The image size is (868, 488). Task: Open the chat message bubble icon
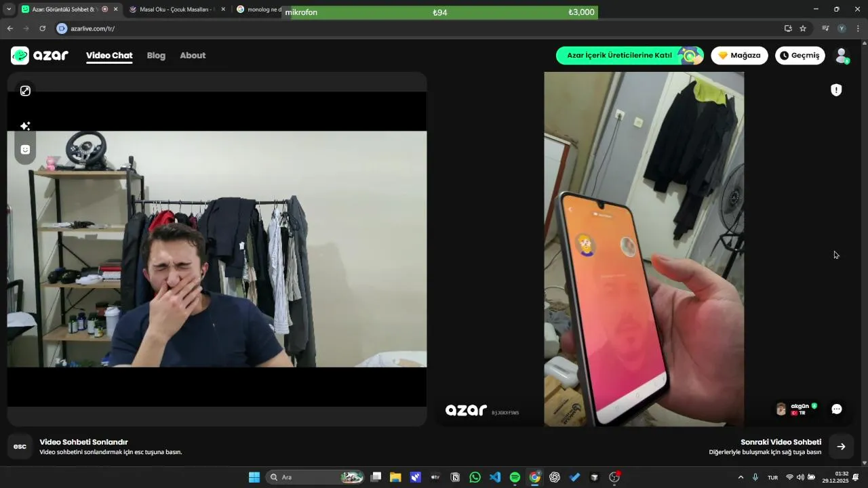pos(837,409)
